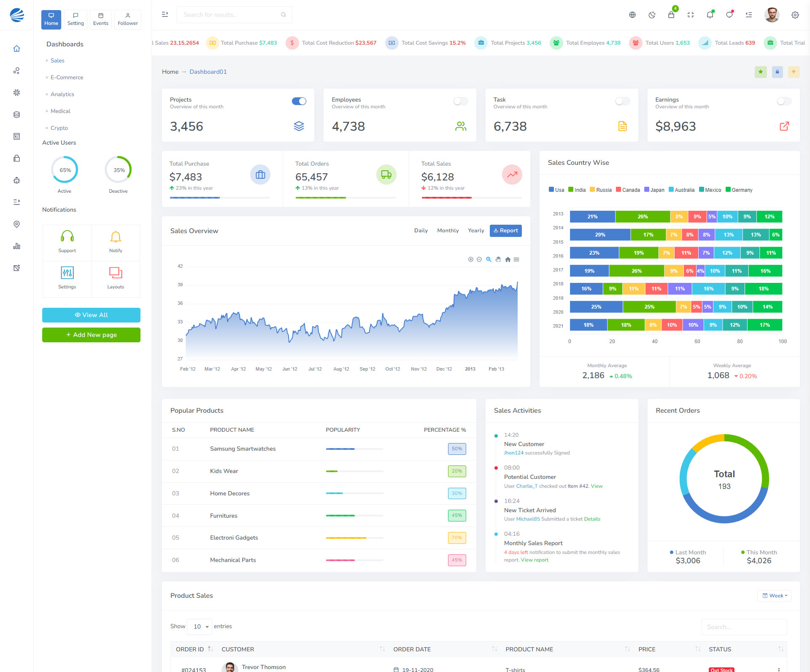Open the Support headphones notification tile
Screen dimensions: 810x672
tap(67, 242)
